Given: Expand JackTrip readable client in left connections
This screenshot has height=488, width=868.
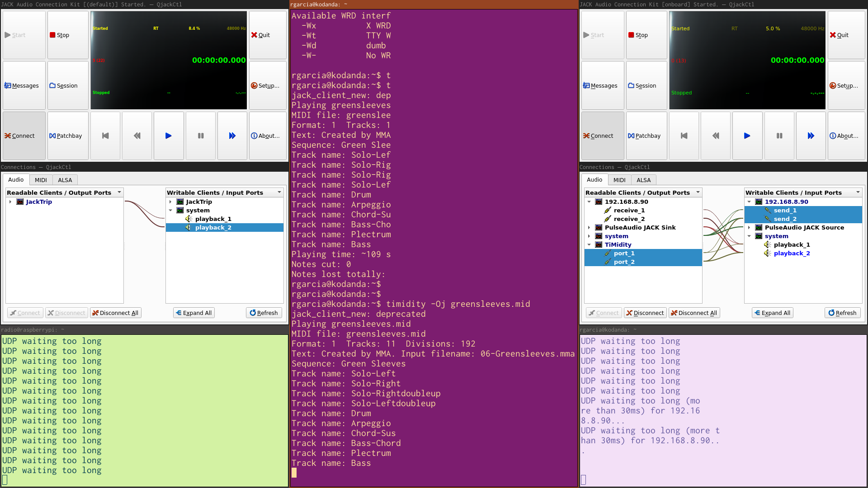Looking at the screenshot, I should [10, 202].
